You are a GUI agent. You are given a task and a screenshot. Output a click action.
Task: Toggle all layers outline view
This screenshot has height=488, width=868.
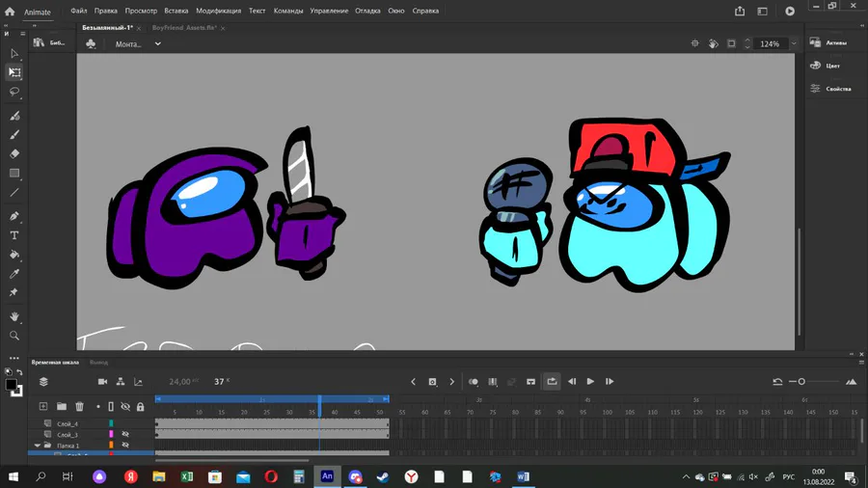click(111, 407)
